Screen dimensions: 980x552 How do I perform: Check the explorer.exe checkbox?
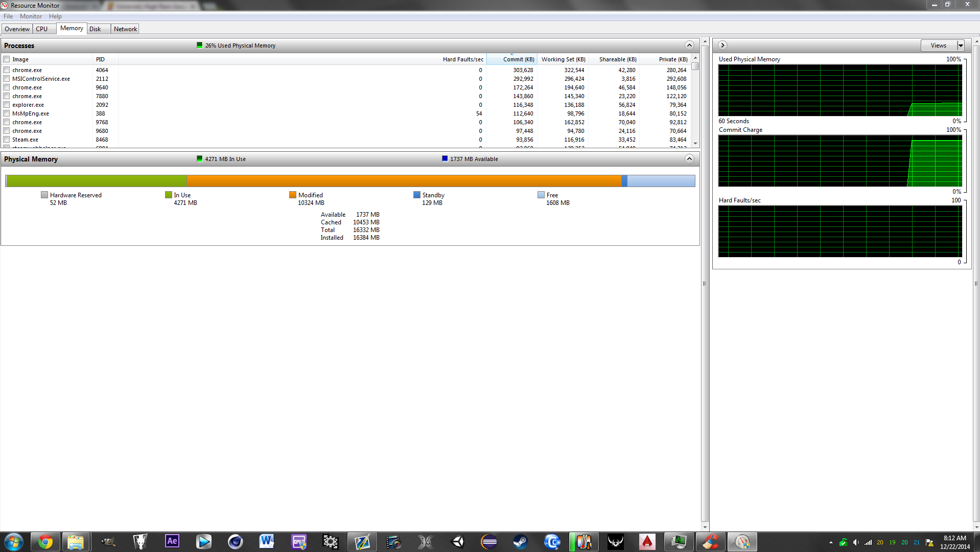click(7, 105)
